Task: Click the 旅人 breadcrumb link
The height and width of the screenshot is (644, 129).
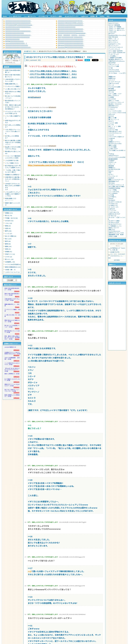Action: point(35,51)
